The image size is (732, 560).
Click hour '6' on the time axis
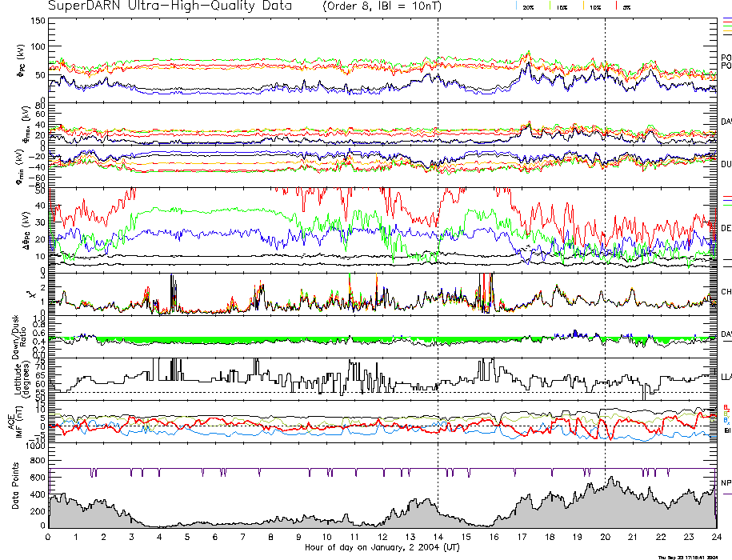215,537
